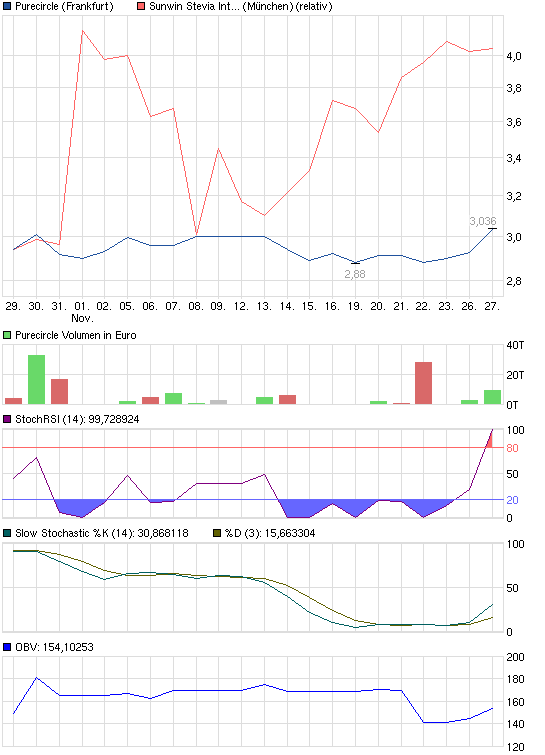The width and height of the screenshot is (545, 755).
Task: Click the purple StochRSI legend swatch
Action: (x=7, y=419)
